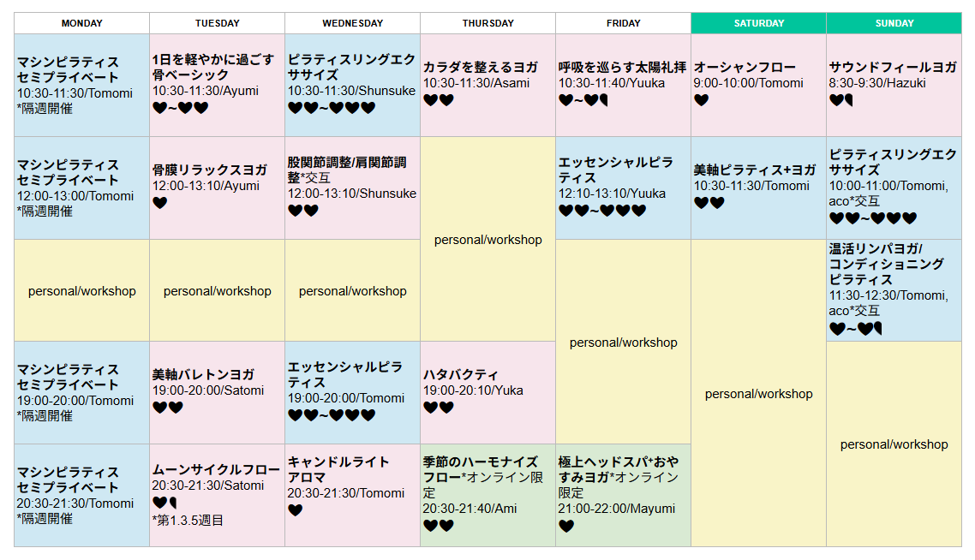Open 季節のハーモナイズフロー online class
975x560 pixels.
tap(482, 469)
